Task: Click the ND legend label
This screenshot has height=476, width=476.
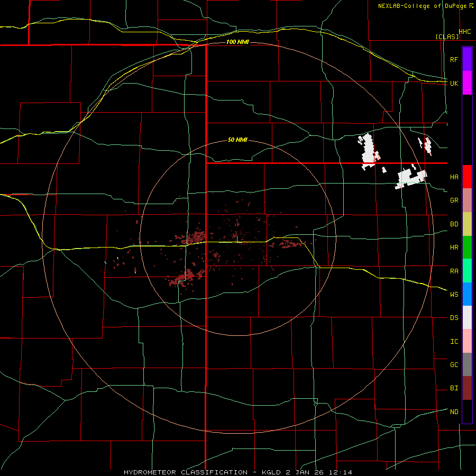Action: 454,412
